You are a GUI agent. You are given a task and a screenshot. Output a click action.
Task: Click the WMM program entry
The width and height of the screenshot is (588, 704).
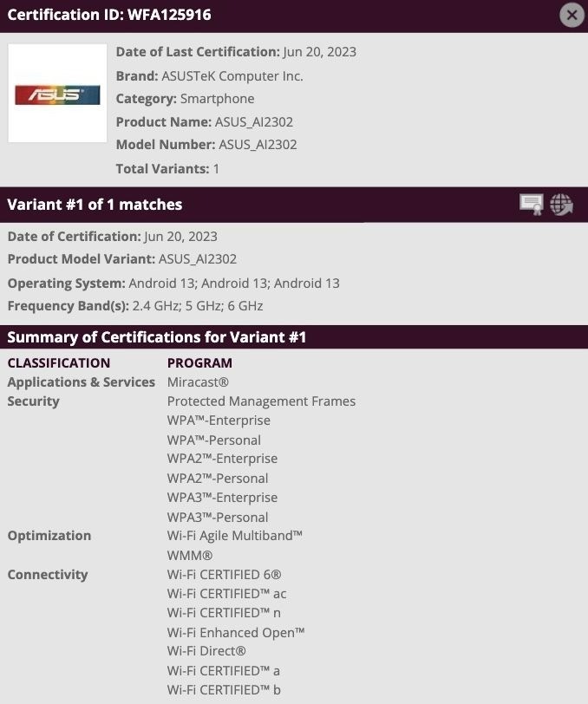pos(189,555)
